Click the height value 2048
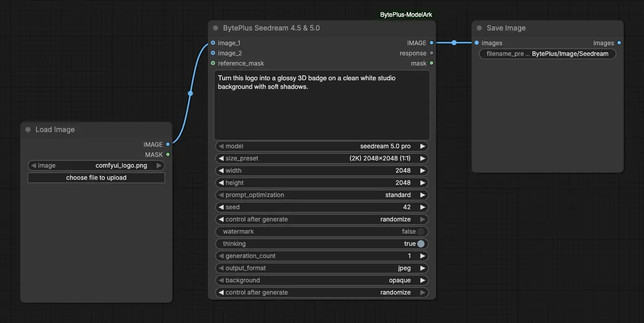 tap(403, 183)
